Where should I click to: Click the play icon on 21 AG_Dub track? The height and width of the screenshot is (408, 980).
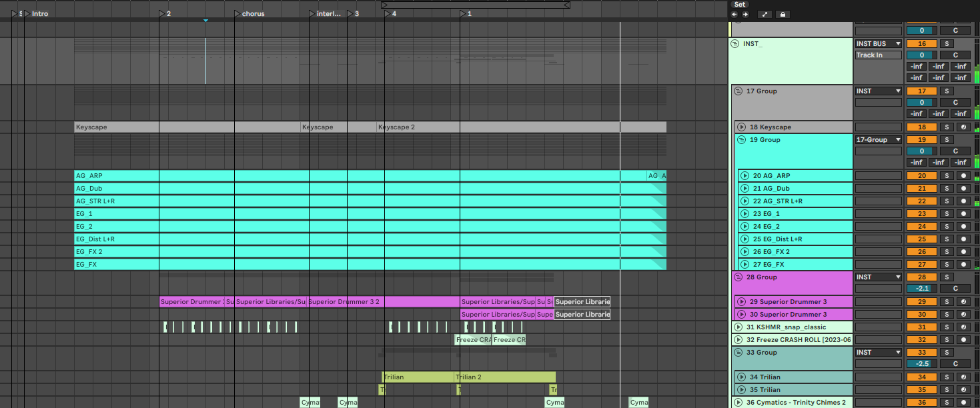pyautogui.click(x=745, y=189)
